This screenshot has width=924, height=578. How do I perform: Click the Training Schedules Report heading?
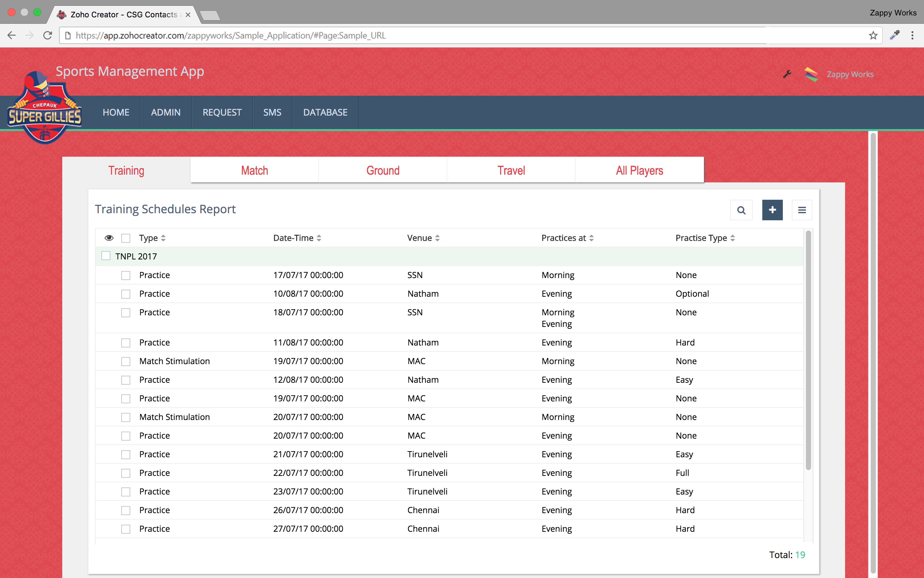tap(165, 209)
